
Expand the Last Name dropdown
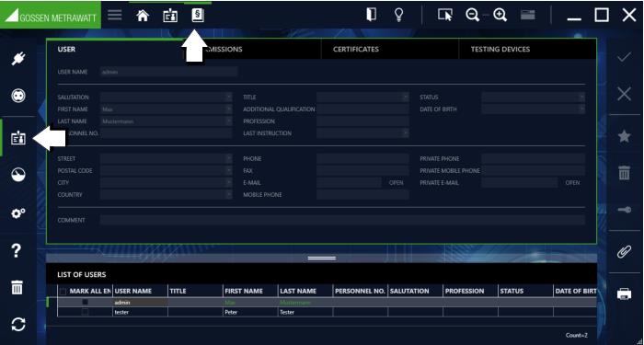(229, 121)
